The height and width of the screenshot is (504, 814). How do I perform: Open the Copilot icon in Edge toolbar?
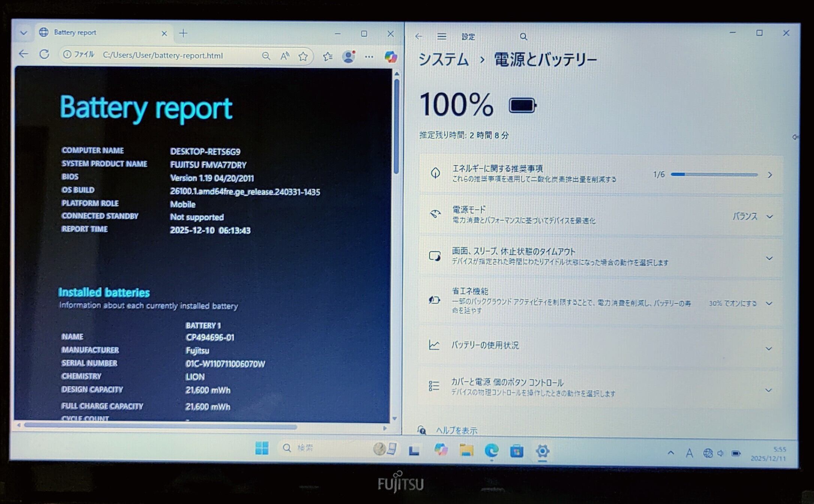click(391, 57)
